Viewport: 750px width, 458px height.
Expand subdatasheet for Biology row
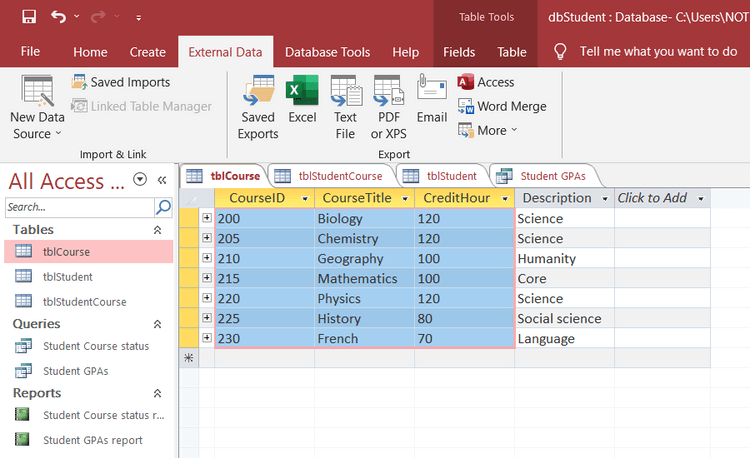tap(207, 218)
